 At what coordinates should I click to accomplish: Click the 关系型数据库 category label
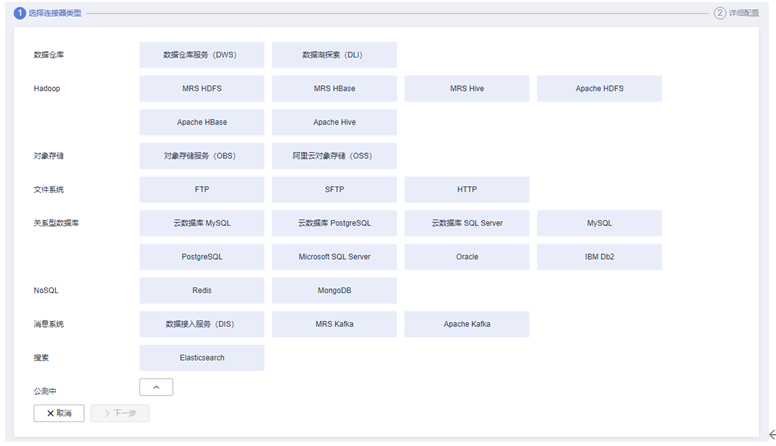coord(56,223)
